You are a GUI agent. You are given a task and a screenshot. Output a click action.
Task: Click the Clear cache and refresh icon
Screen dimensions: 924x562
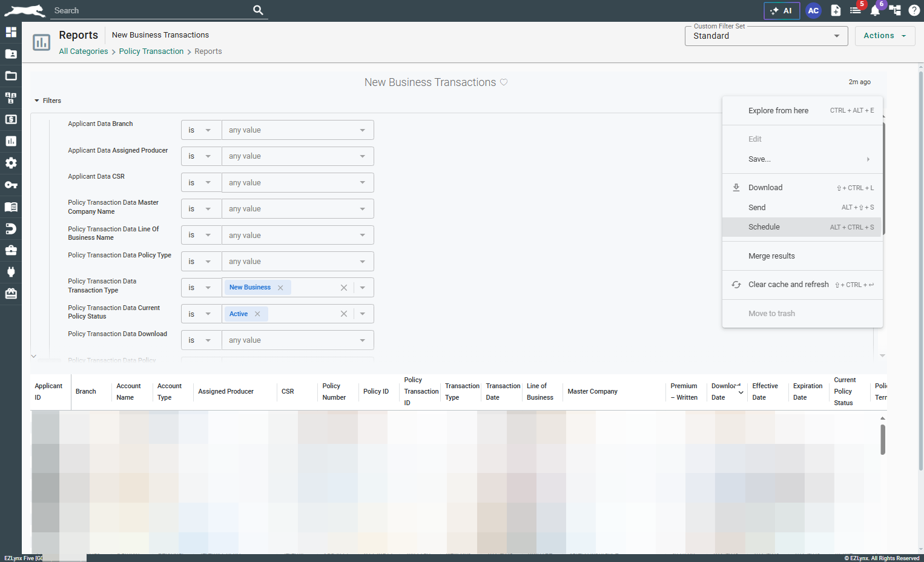736,285
